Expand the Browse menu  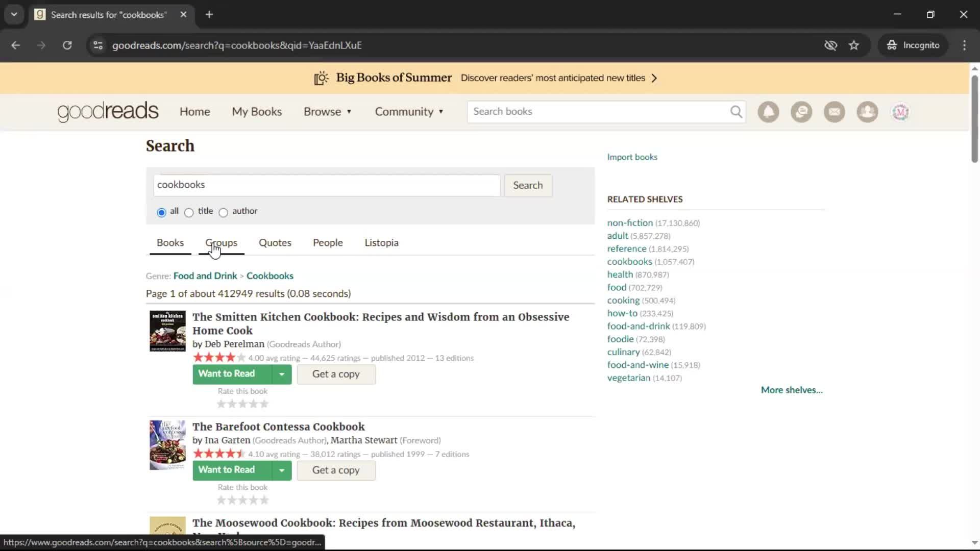[x=328, y=112]
